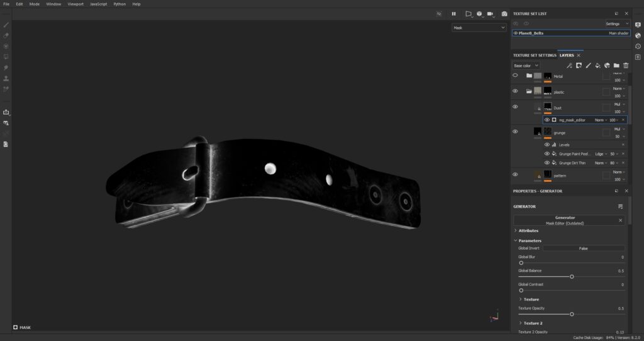Image resolution: width=644 pixels, height=341 pixels.
Task: Hide the Dust layer
Action: 515,106
